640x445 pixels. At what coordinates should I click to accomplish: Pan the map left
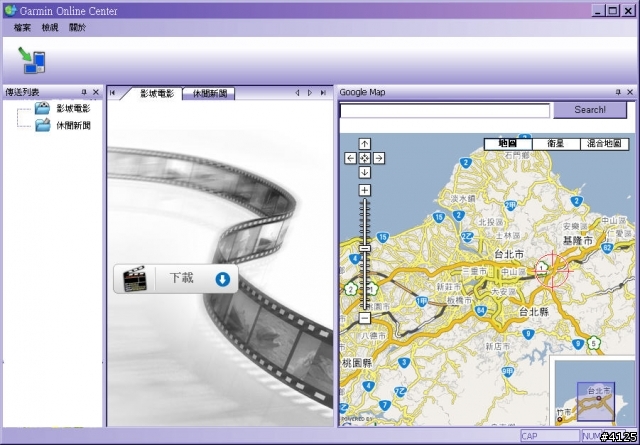(x=350, y=158)
